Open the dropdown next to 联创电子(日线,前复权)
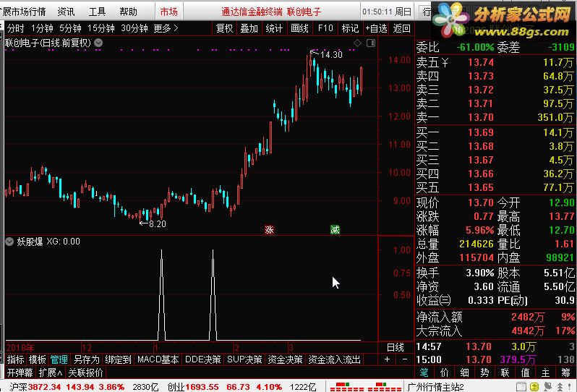Screen dimensions: 577x392 [x=98, y=43]
